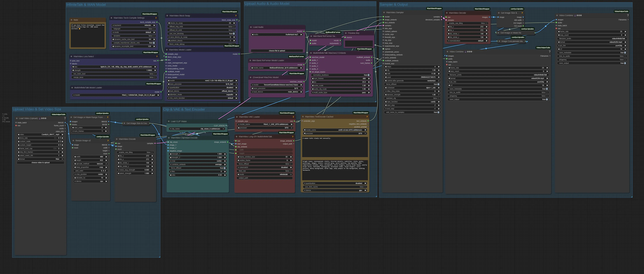The width and height of the screenshot is (644, 274).
Task: Toggle force_offload in WanVideo Sampler
Action: (438, 84)
